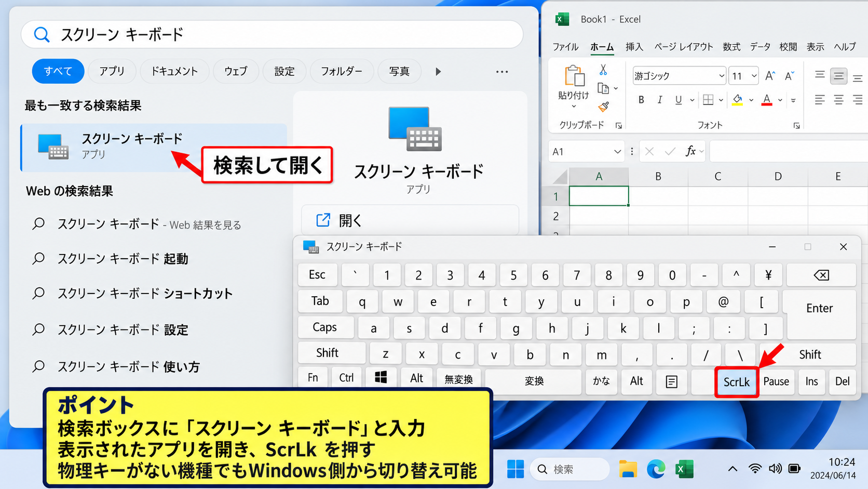
Task: Select the Format Painter brush icon
Action: click(x=603, y=107)
